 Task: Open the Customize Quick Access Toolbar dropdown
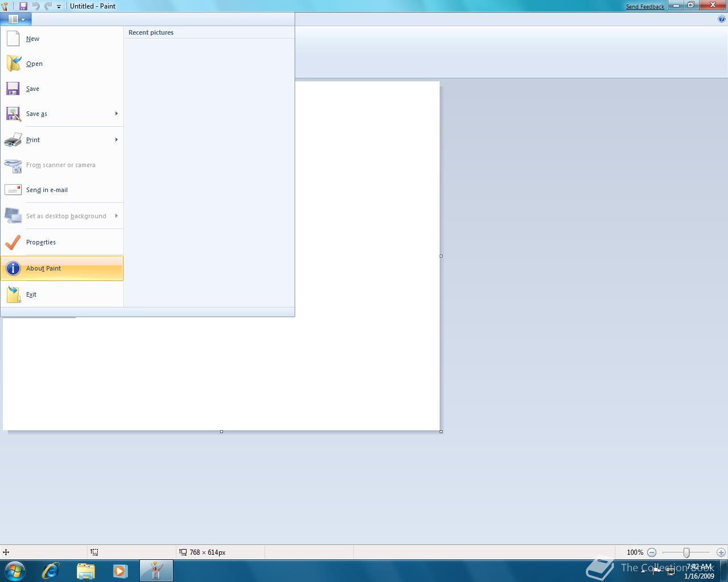(x=59, y=7)
